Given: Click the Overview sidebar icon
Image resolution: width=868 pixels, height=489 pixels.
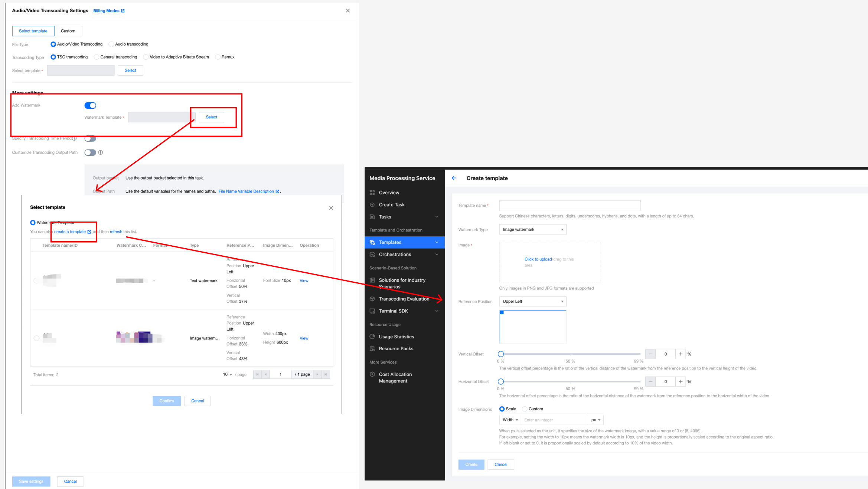Looking at the screenshot, I should tap(372, 193).
